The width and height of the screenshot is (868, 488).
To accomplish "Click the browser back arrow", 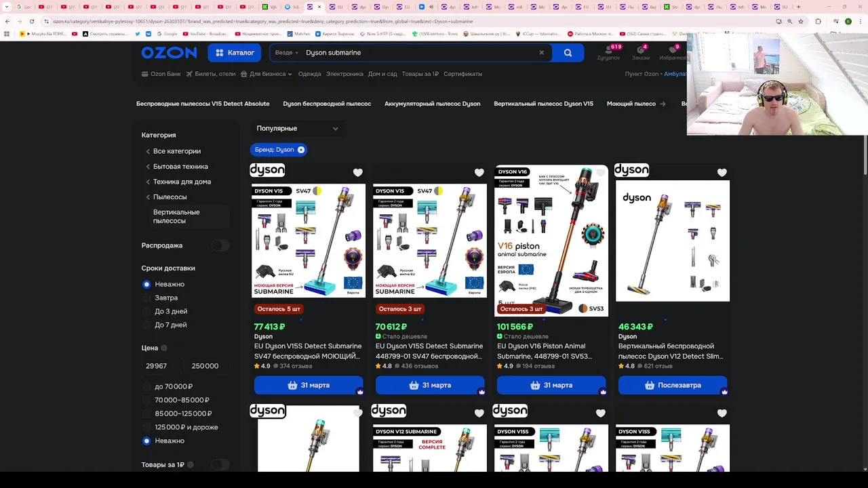I will [x=7, y=21].
